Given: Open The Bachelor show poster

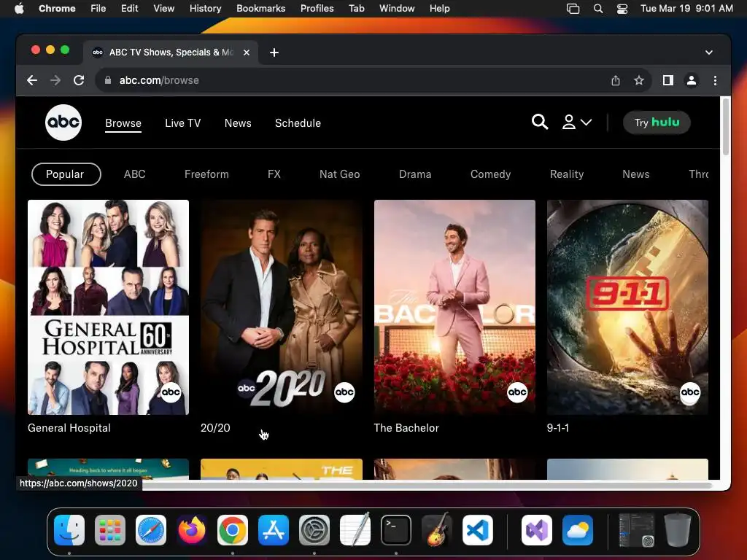Looking at the screenshot, I should click(454, 307).
